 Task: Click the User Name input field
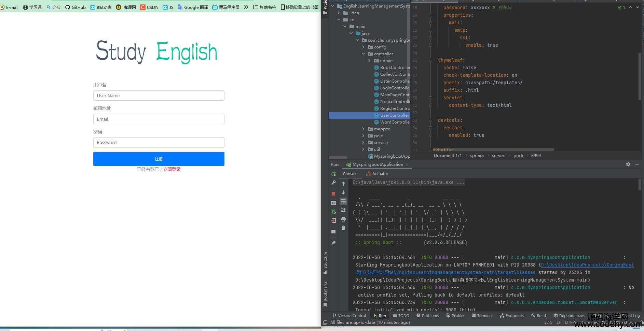click(159, 96)
